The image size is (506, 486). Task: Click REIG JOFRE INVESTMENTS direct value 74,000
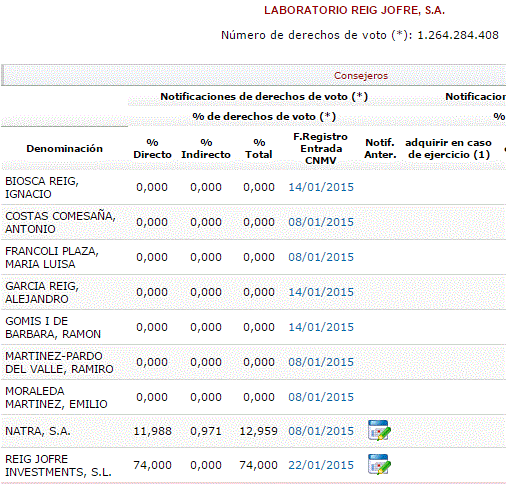pos(152,465)
